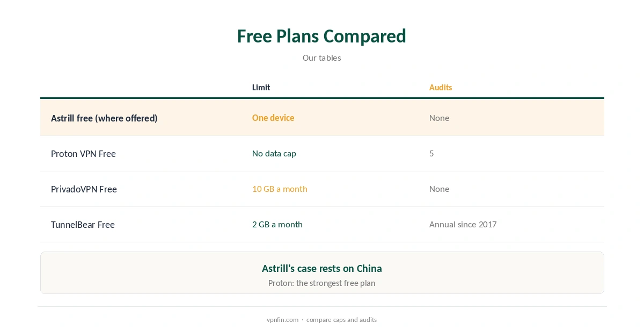Click the 'TunnelBear Free' row label
Viewport: 644px width, 330px height.
(x=83, y=225)
